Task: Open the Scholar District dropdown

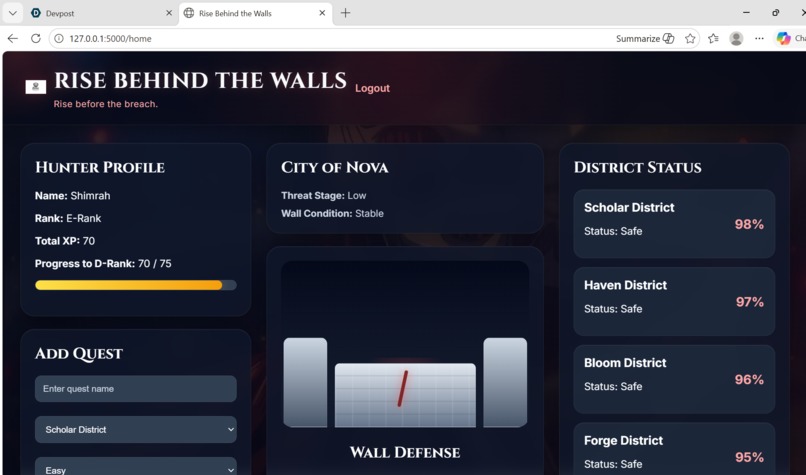Action: [x=136, y=429]
